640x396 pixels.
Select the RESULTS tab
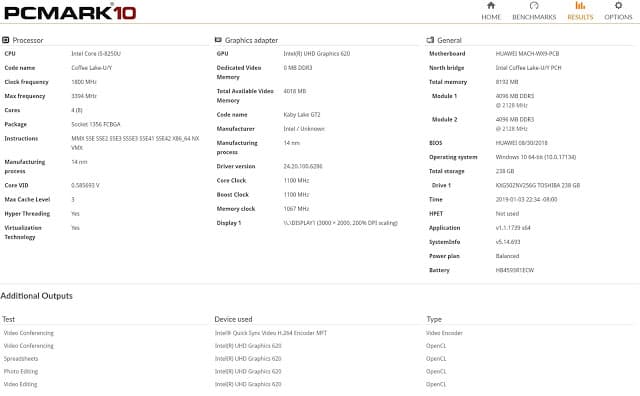pyautogui.click(x=580, y=11)
